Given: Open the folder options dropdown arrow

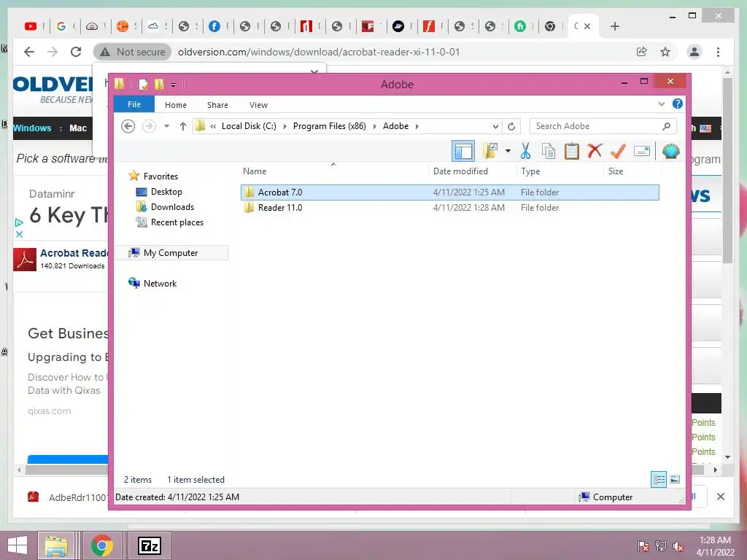Looking at the screenshot, I should pyautogui.click(x=508, y=152).
